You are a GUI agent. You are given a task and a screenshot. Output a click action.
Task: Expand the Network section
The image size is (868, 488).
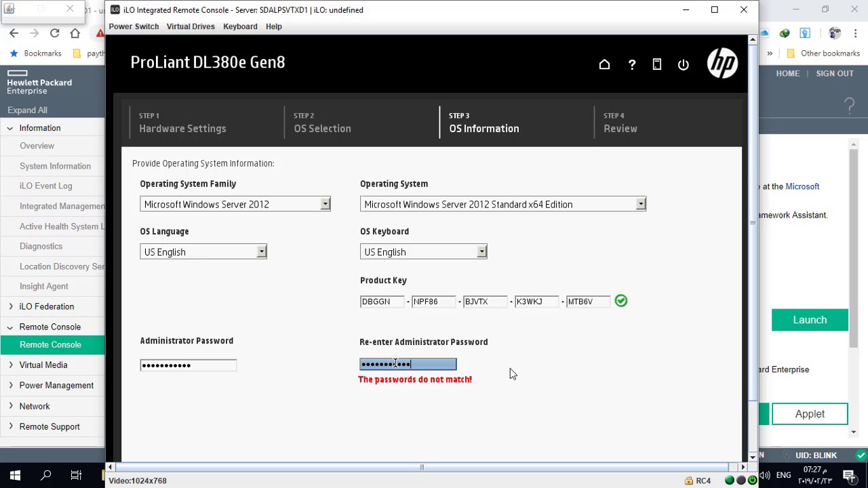click(x=10, y=406)
